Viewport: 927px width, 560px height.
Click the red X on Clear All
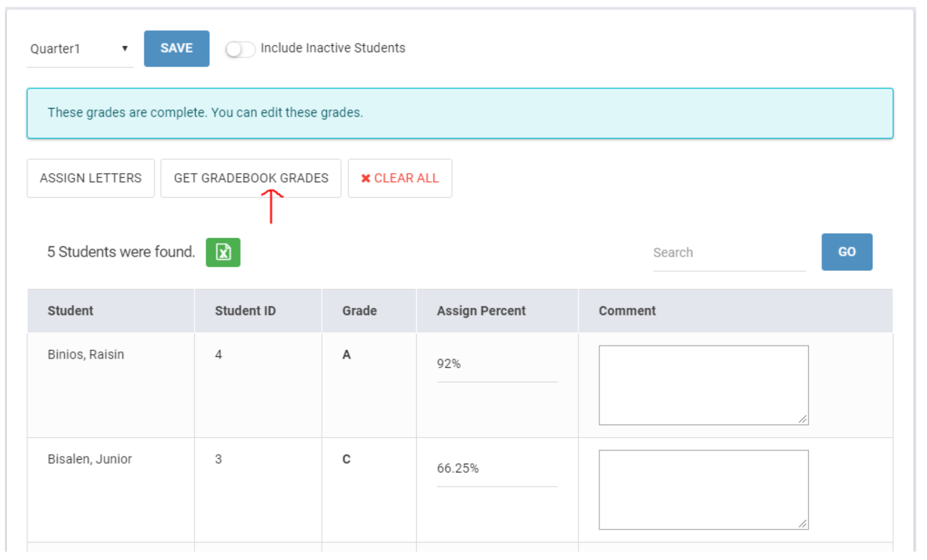[365, 179]
